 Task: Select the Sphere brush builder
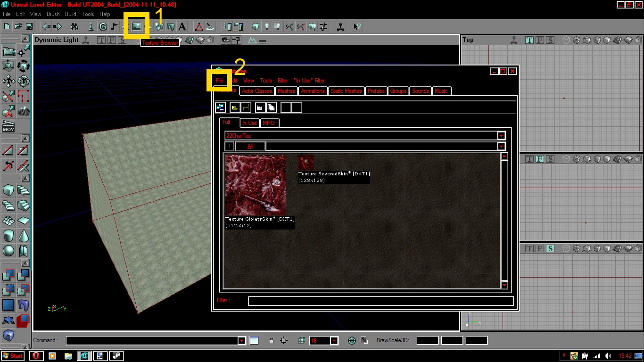8,251
